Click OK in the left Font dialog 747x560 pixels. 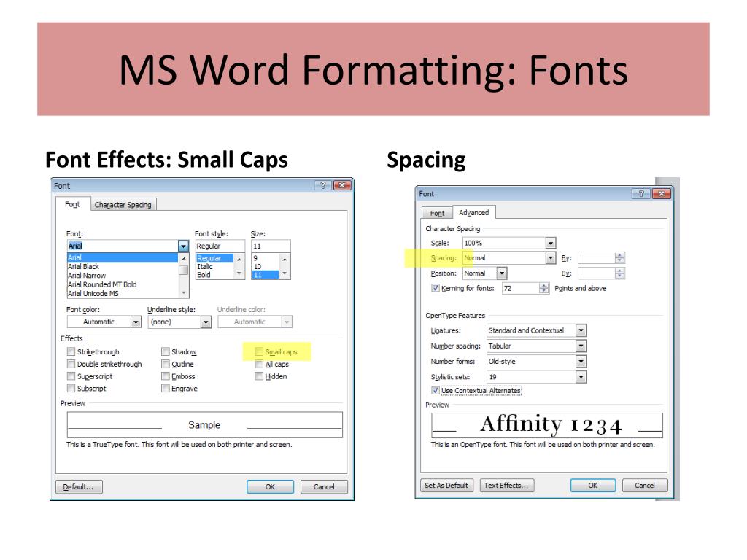pyautogui.click(x=270, y=486)
